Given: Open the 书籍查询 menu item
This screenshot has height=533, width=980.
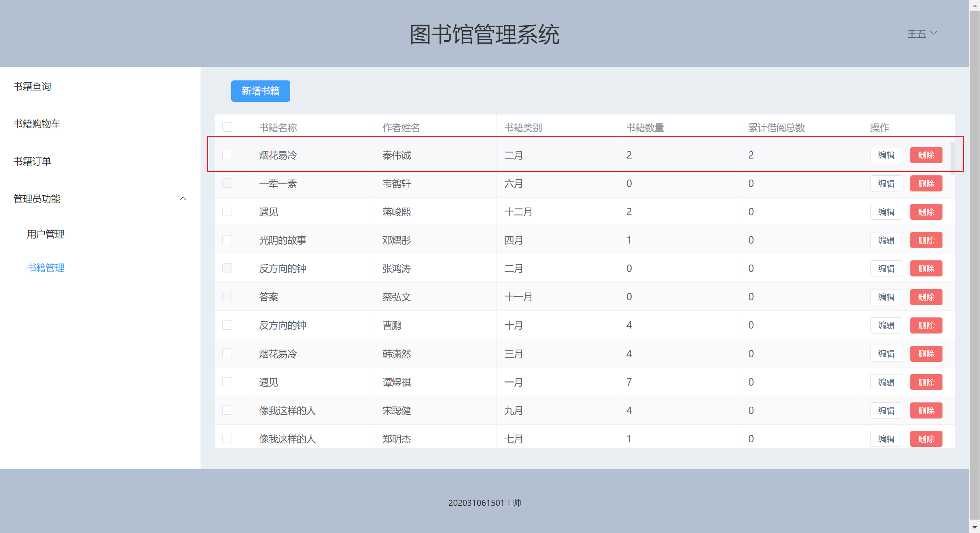Looking at the screenshot, I should tap(33, 86).
